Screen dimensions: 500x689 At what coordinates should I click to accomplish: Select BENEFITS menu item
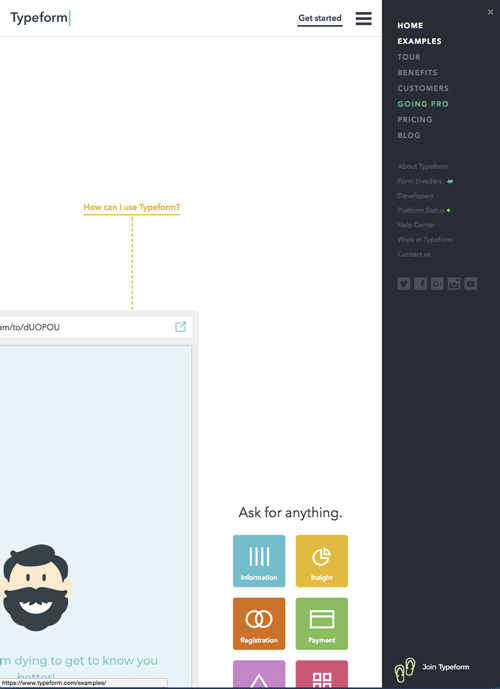(417, 73)
